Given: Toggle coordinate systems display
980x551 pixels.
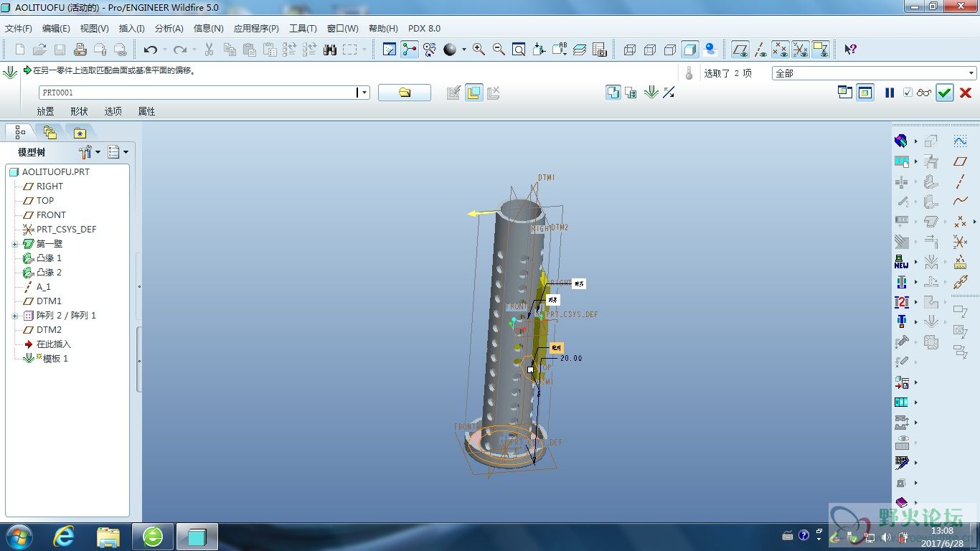Looking at the screenshot, I should 801,50.
